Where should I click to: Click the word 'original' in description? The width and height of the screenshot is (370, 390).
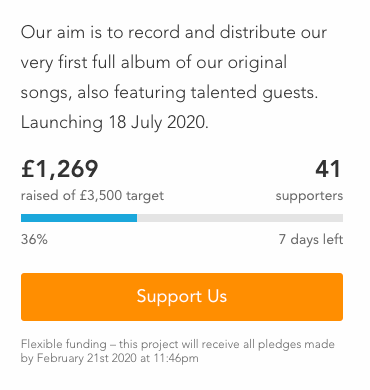(257, 63)
